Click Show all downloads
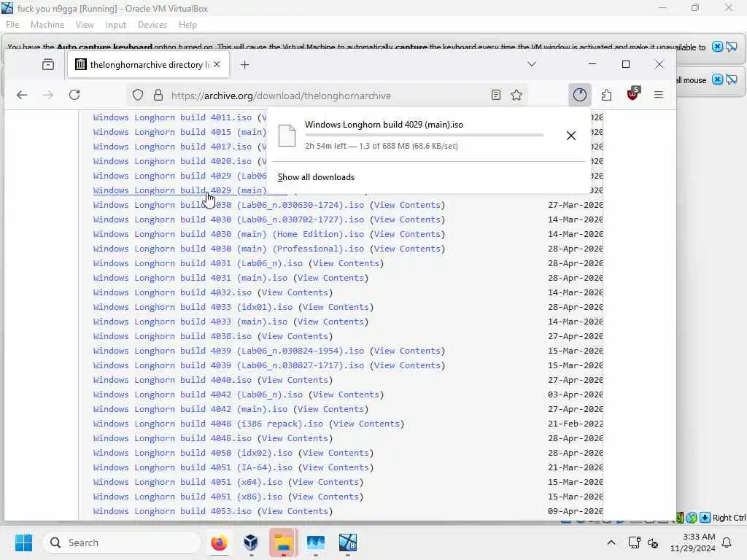747x560 pixels. [316, 177]
